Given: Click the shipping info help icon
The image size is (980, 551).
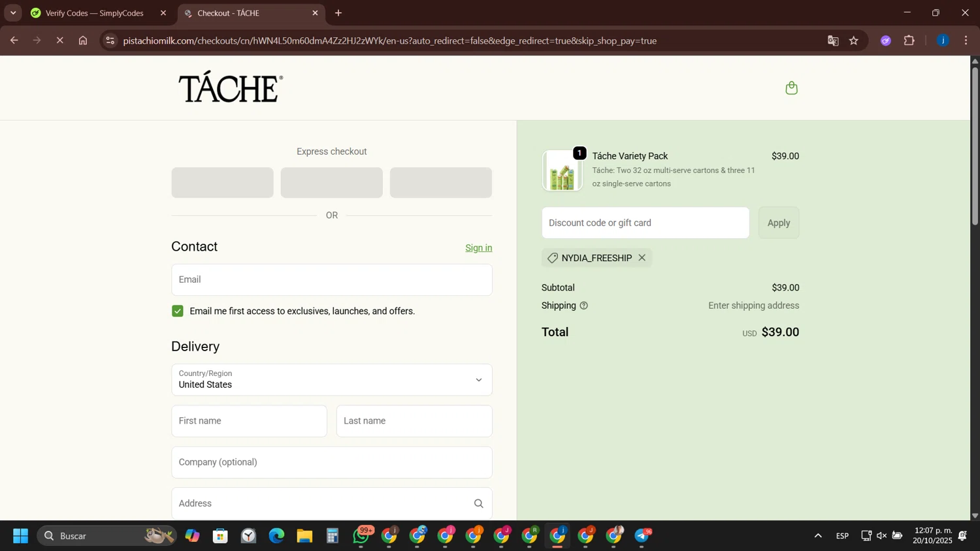Looking at the screenshot, I should pyautogui.click(x=584, y=306).
